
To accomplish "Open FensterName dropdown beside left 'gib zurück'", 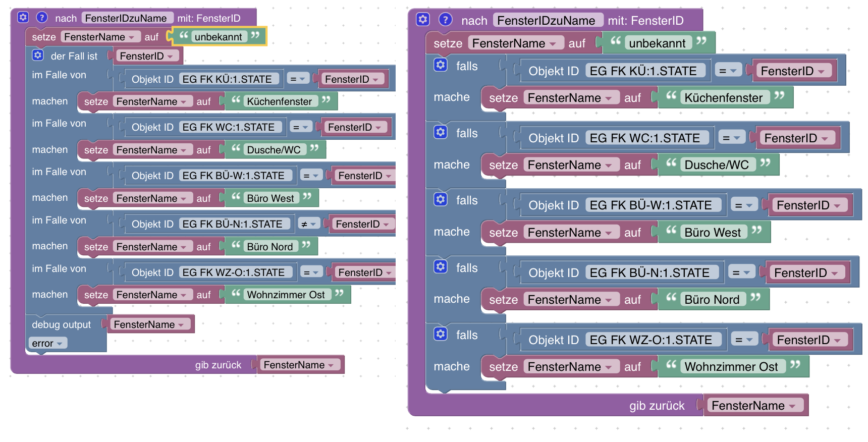I will coord(299,365).
